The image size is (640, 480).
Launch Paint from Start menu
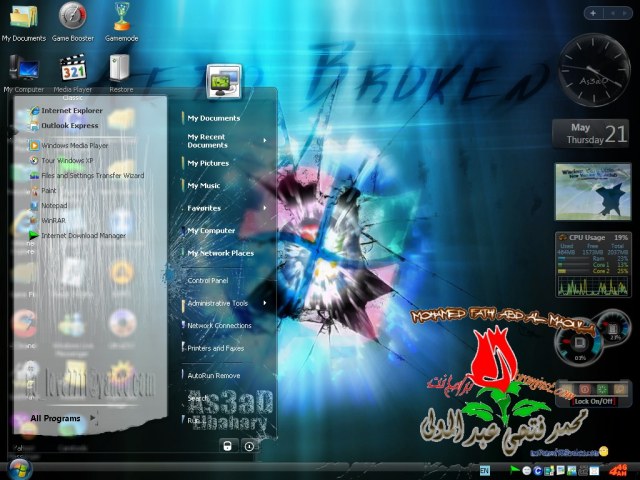click(x=43, y=191)
